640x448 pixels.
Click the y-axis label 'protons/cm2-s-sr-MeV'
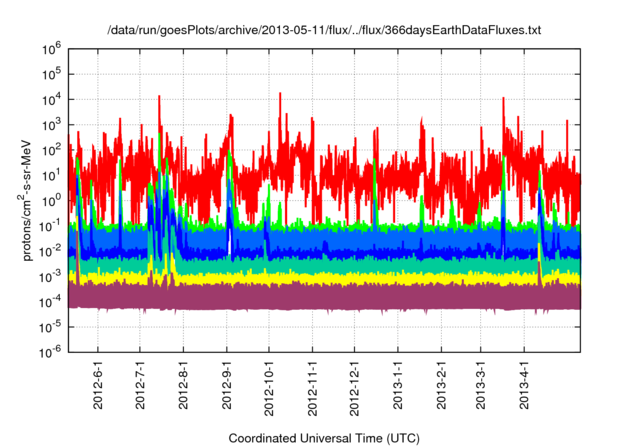[26, 200]
